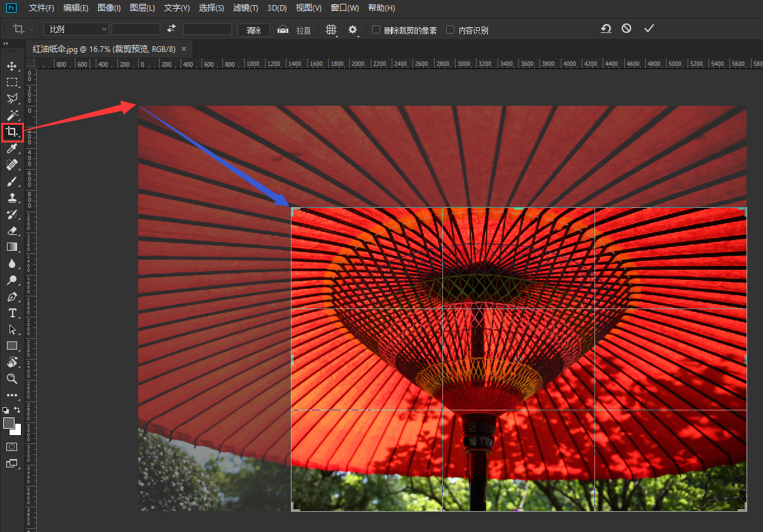
Task: Select the Path Selection tool
Action: coord(12,329)
